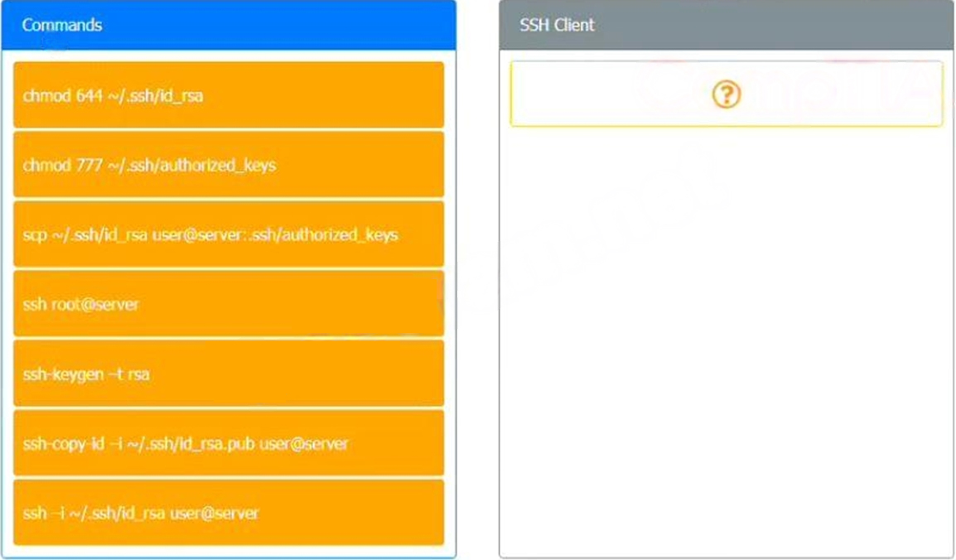956x560 pixels.
Task: Click the empty area below the SSH Client slot
Action: 727,341
